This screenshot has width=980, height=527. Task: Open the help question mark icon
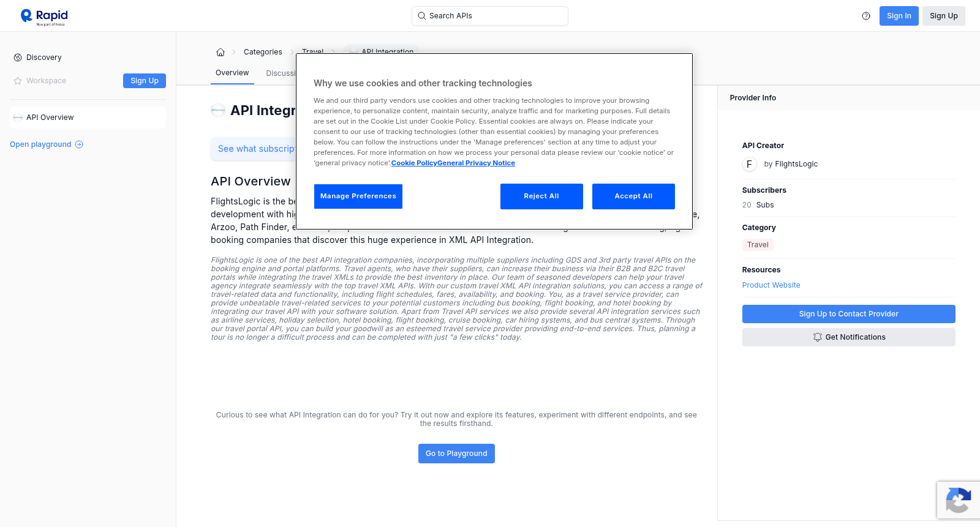(x=866, y=16)
